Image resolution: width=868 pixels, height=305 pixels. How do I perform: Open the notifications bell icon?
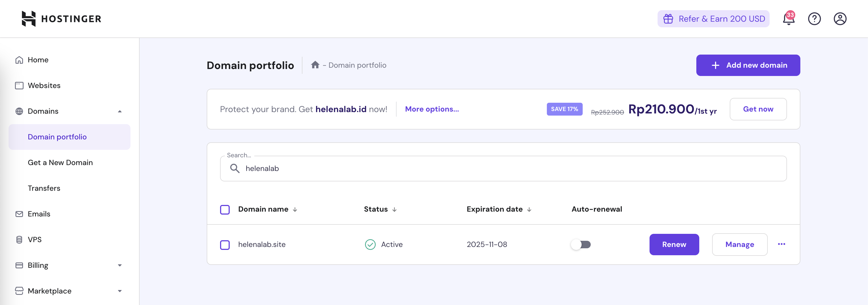(788, 19)
